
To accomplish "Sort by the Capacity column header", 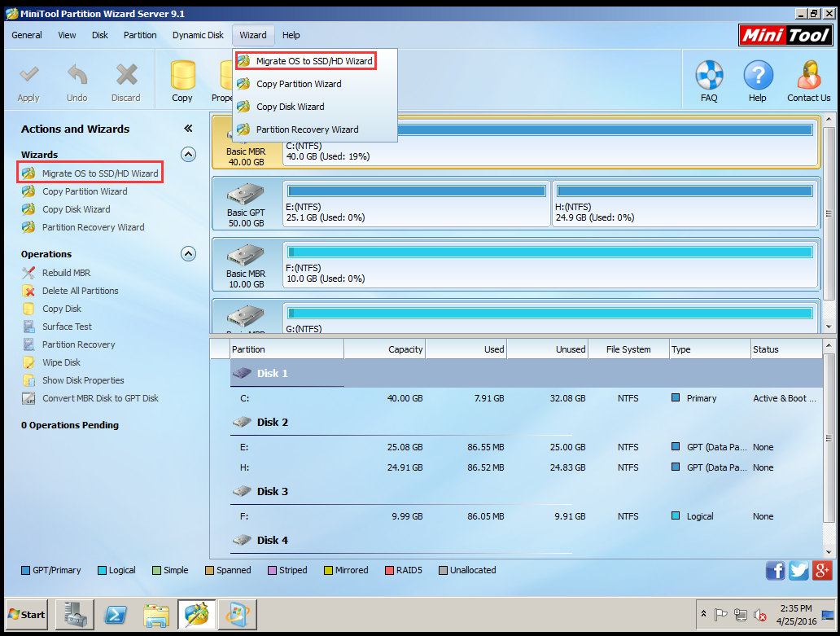I will point(385,349).
